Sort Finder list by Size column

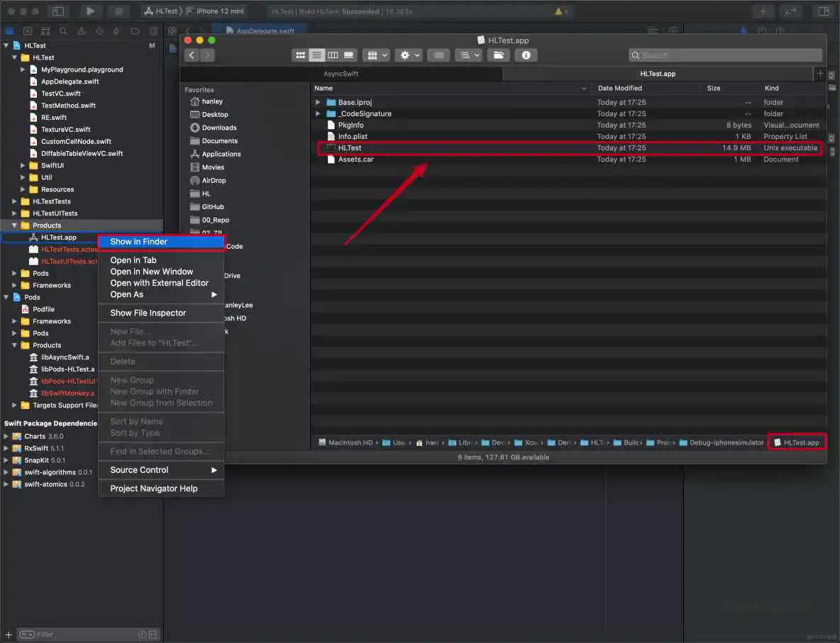point(729,88)
